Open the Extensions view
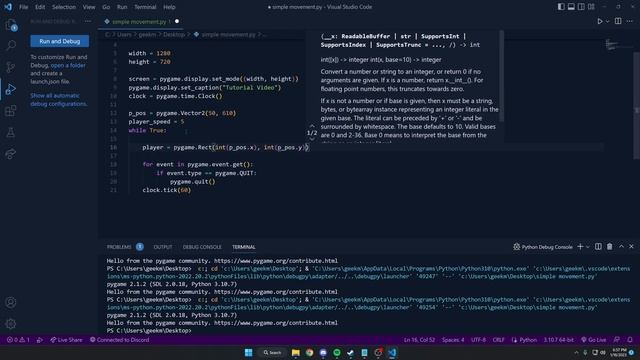Image resolution: width=640 pixels, height=360 pixels. point(11,111)
